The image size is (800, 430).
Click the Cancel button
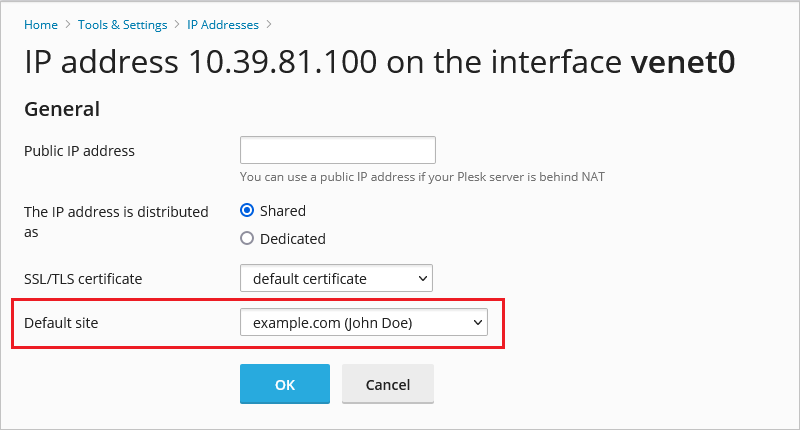click(x=388, y=384)
